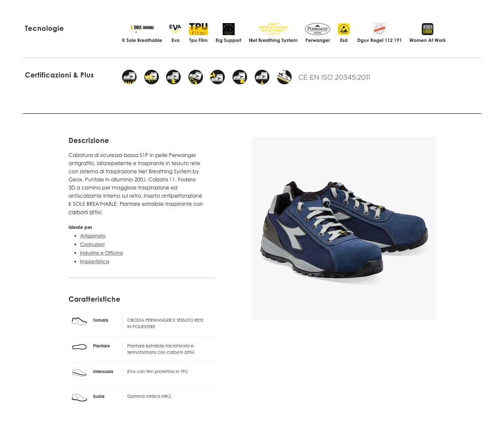Open the Women At Work badge icon
Viewport: 504px width, 424px height.
(x=427, y=29)
